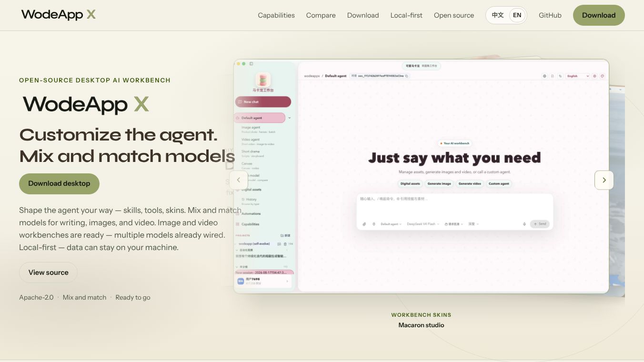Expand the user 7698 account chevron
The width and height of the screenshot is (644, 362).
(287, 282)
